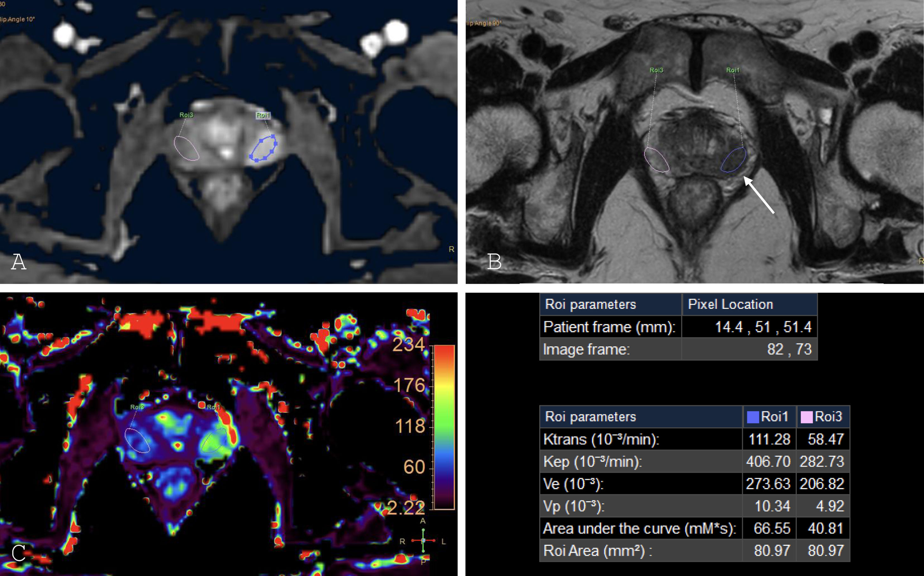Click the pink Roi3 color swatch in table

click(x=807, y=417)
